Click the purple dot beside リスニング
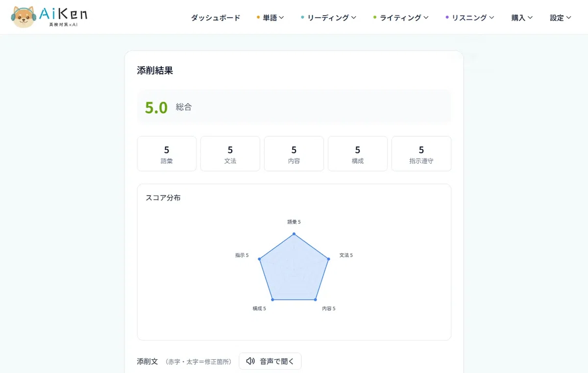The image size is (588, 373). pyautogui.click(x=447, y=18)
